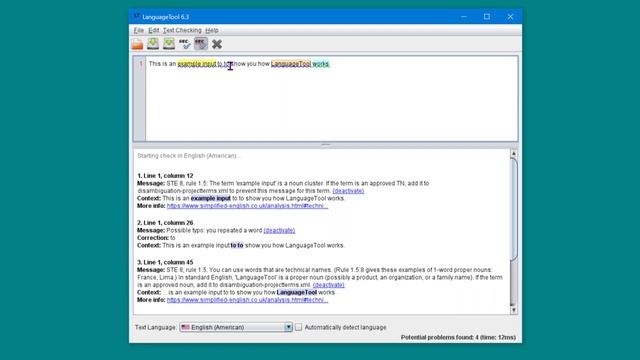Open More info link under result 1
Image resolution: width=640 pixels, height=360 pixels.
pyautogui.click(x=247, y=206)
